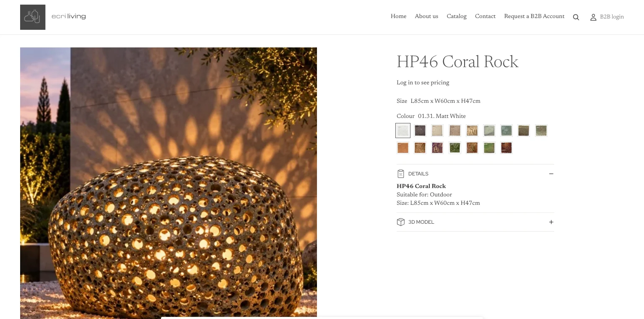Click the B2B login link
Screen dimensions: 644x319
(x=612, y=17)
